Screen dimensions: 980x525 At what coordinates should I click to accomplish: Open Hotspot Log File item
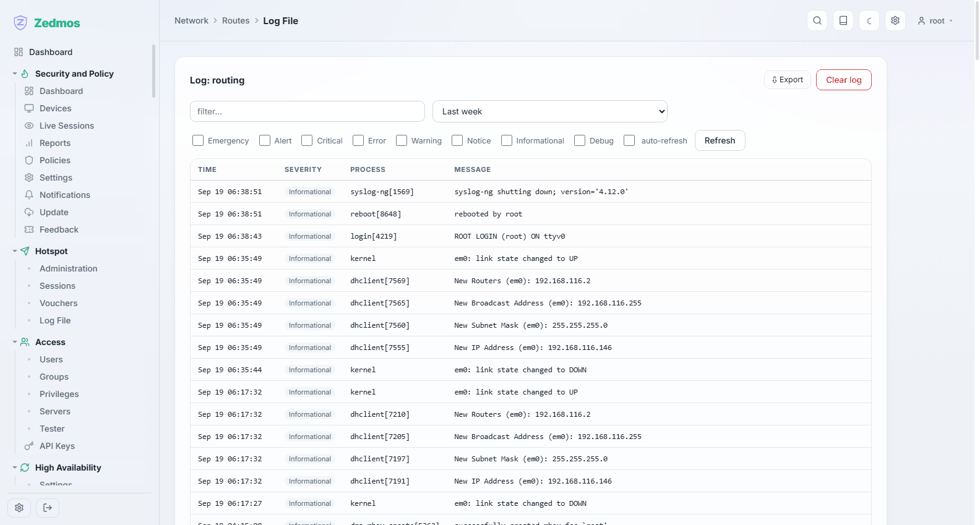55,320
